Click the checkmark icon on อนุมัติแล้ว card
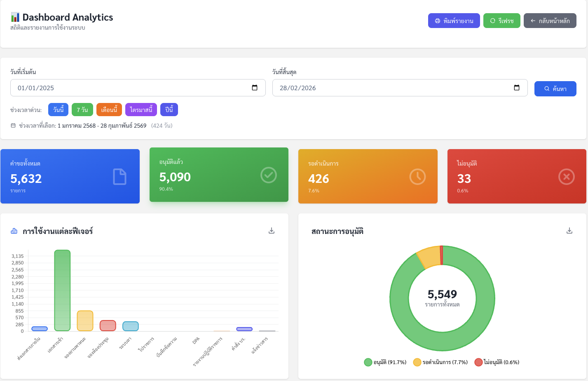This screenshot has height=381, width=588. point(269,175)
